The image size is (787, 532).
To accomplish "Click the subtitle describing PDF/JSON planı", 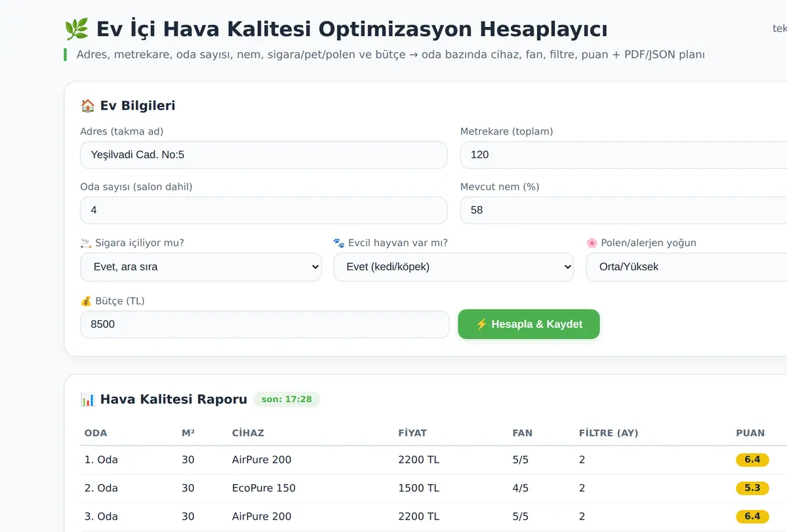I will point(390,54).
